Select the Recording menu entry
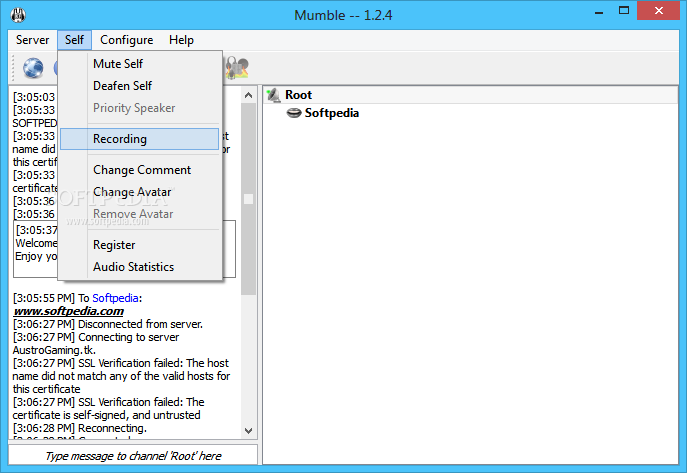Viewport: 687px width, 473px height. [139, 139]
